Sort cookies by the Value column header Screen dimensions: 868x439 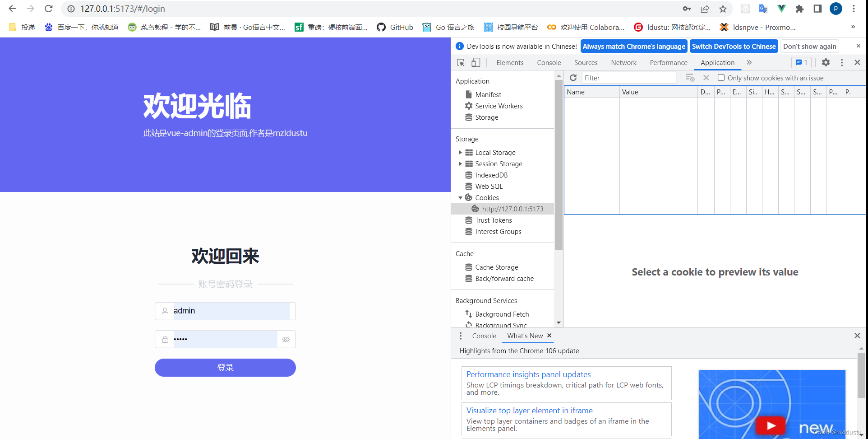[658, 92]
